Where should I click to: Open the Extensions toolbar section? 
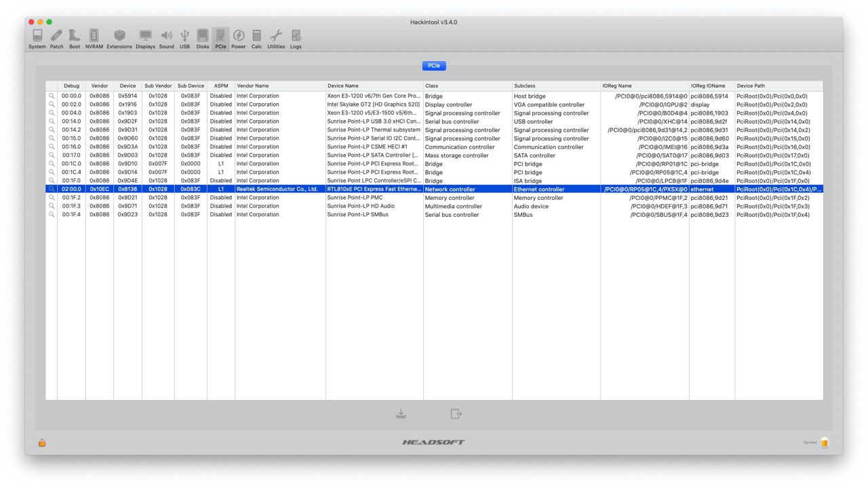click(x=119, y=39)
